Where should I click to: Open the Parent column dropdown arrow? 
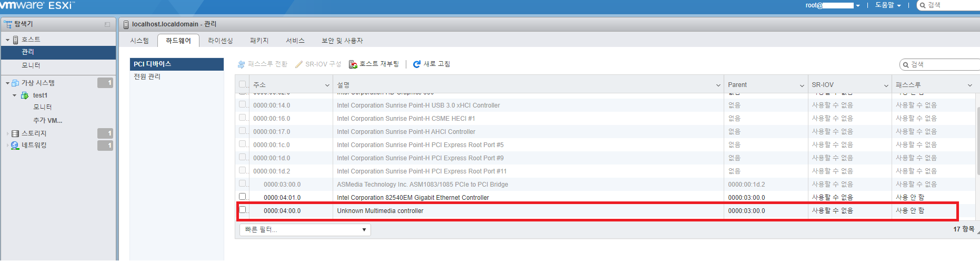coord(802,85)
